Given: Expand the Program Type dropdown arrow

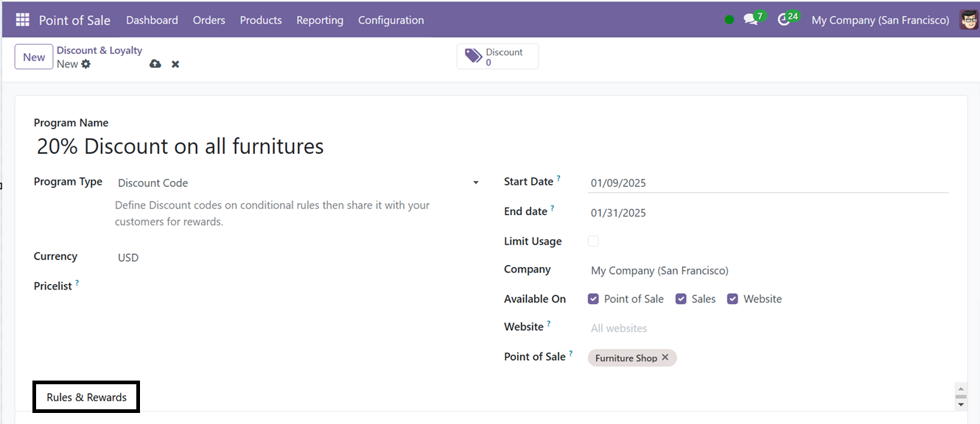Looking at the screenshot, I should [475, 183].
